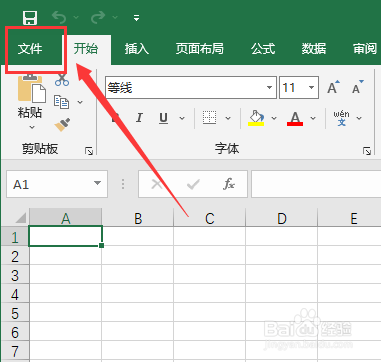Select row 2 header
The width and height of the screenshot is (381, 362).
pos(15,256)
